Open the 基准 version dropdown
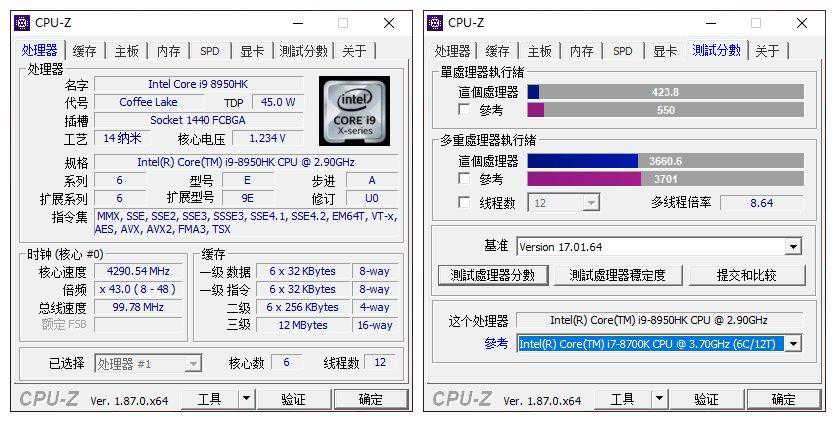 click(793, 247)
